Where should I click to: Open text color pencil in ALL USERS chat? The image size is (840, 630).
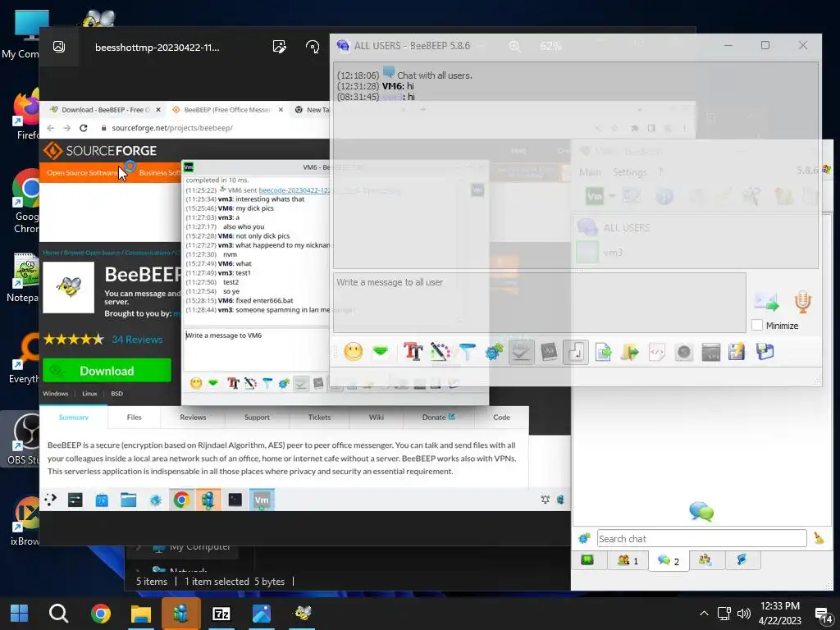point(441,352)
